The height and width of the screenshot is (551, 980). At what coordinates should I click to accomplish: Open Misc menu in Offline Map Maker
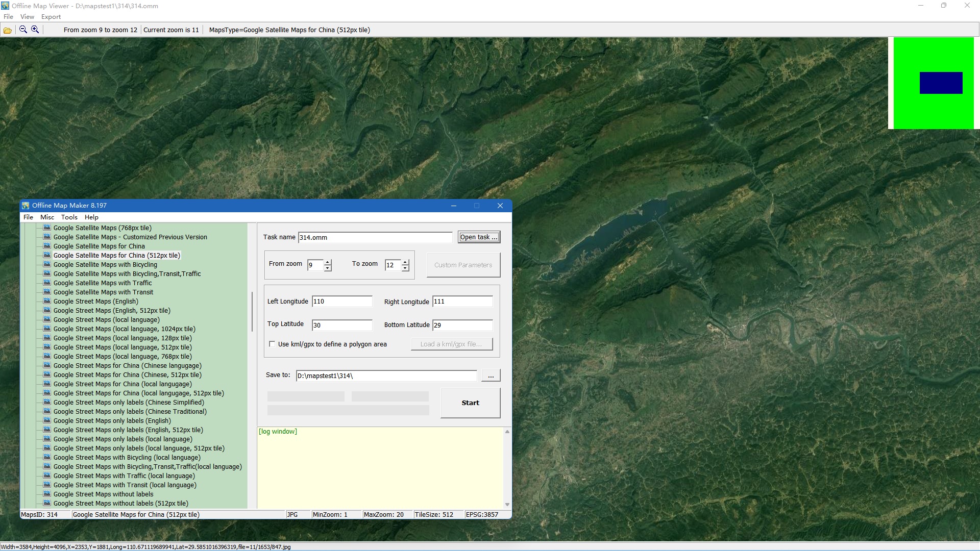(47, 217)
